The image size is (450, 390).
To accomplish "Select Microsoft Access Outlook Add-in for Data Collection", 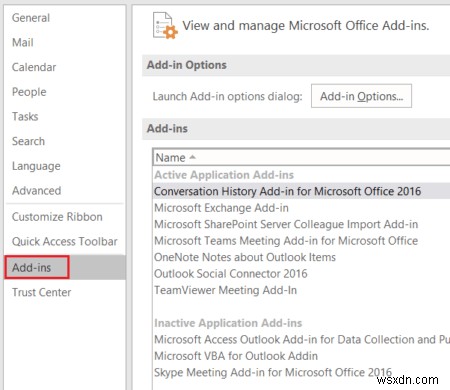I will (x=302, y=340).
